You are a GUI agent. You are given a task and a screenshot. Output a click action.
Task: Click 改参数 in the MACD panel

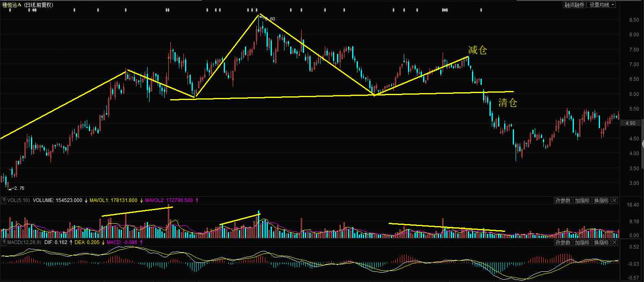pyautogui.click(x=563, y=242)
